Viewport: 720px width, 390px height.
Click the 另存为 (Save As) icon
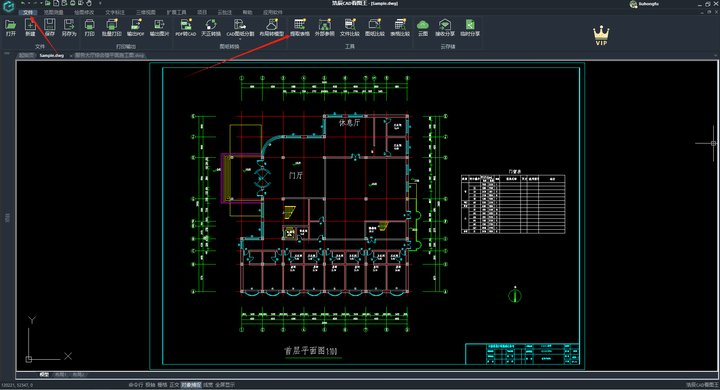point(69,28)
